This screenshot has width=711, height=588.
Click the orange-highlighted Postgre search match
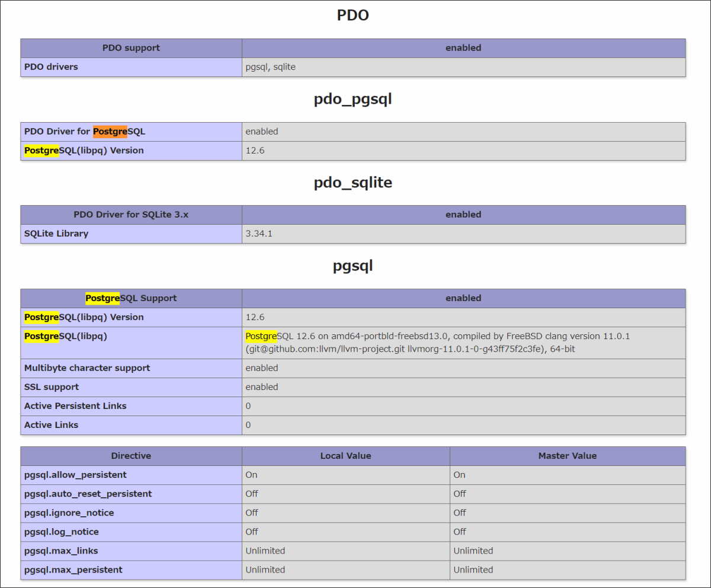pyautogui.click(x=110, y=132)
